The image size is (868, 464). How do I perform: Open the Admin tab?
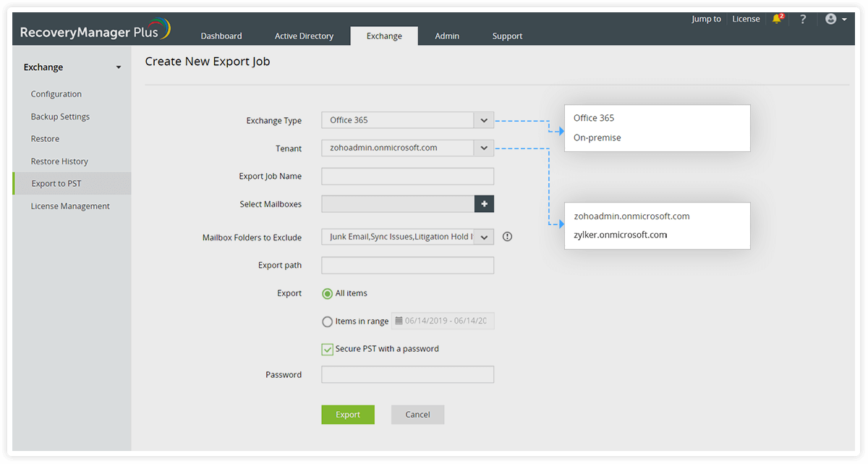(x=447, y=35)
